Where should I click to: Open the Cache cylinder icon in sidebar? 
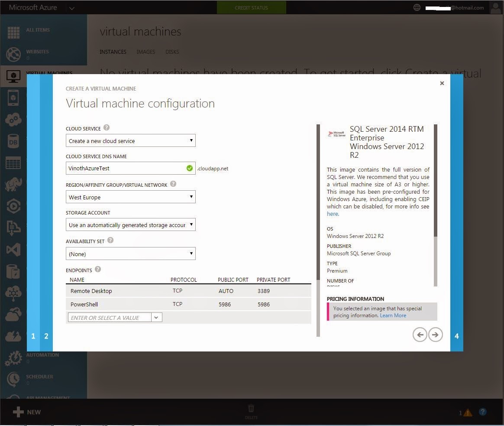(13, 271)
